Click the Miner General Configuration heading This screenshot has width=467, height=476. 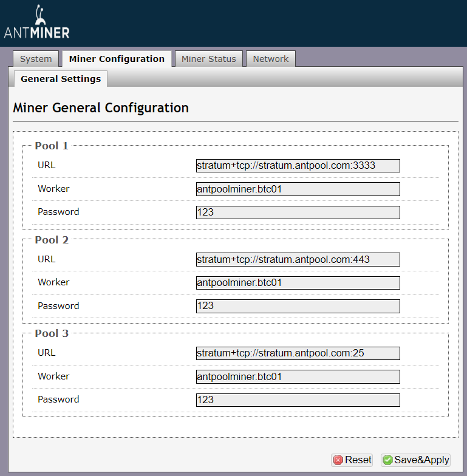(x=101, y=108)
